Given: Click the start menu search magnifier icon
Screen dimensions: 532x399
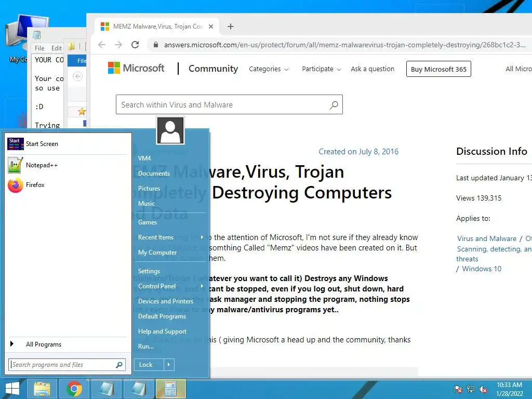Looking at the screenshot, I should [x=119, y=365].
